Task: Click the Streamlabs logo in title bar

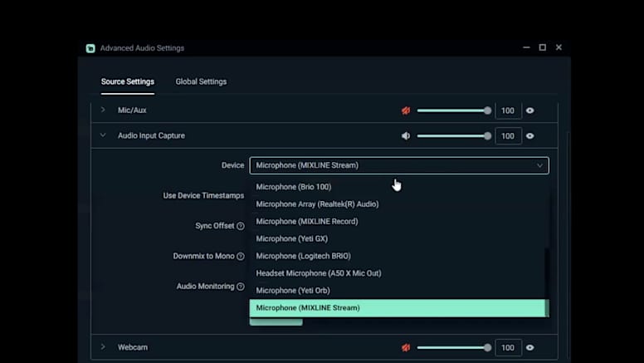Action: 90,48
